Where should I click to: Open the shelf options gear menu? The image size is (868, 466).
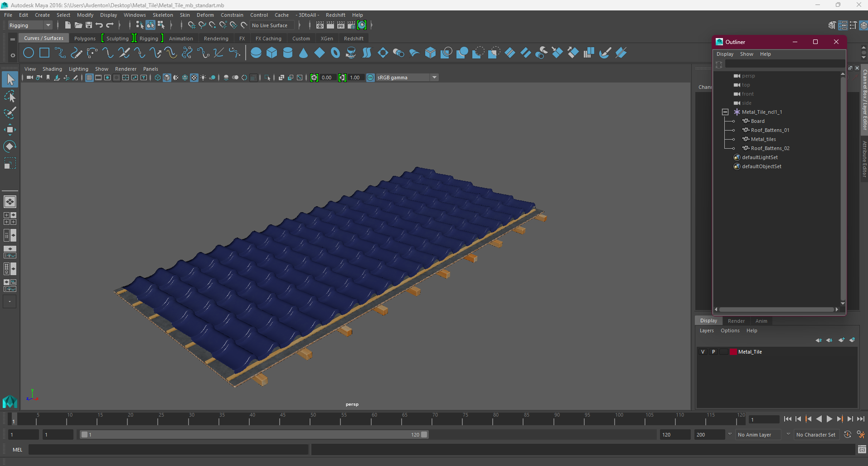[x=13, y=55]
